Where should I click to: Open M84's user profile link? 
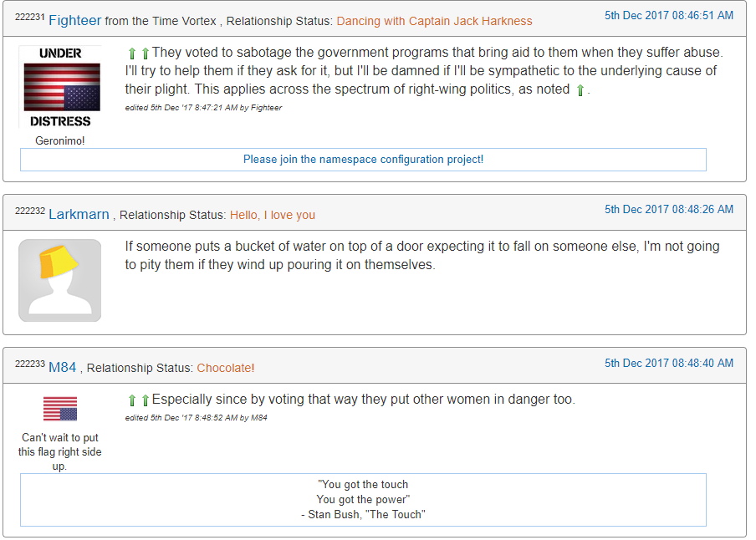63,368
